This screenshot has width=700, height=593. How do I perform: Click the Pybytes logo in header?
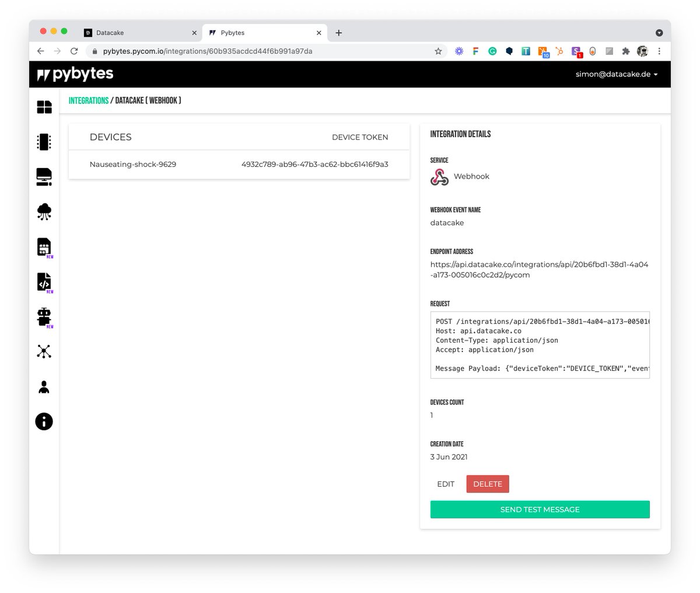(75, 74)
